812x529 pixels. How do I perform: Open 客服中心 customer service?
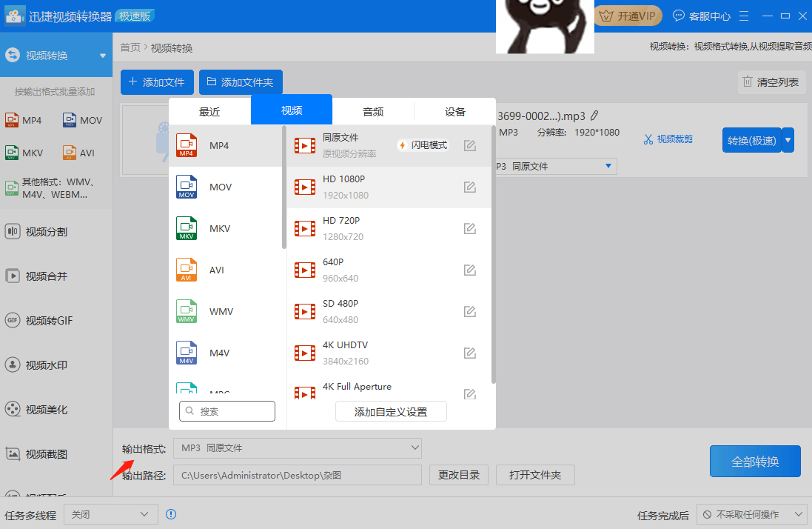tap(700, 15)
